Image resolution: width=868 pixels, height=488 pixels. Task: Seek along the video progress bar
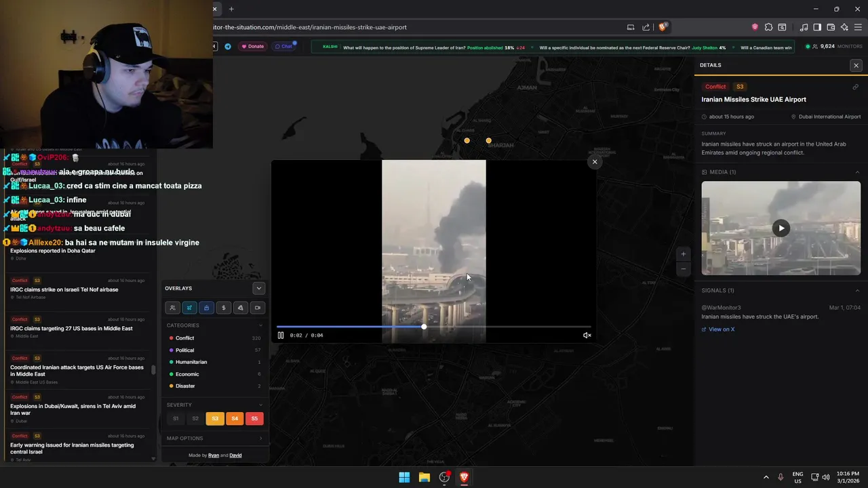pos(434,327)
